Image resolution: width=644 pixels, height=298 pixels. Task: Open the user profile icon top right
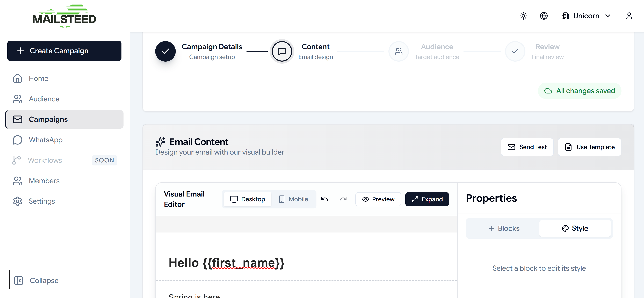pos(629,16)
